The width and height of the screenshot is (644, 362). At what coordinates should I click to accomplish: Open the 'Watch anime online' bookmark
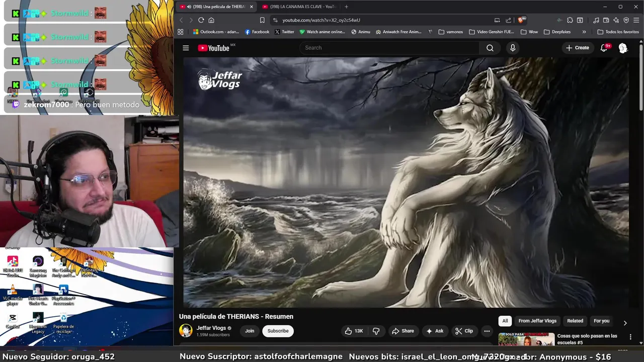322,32
